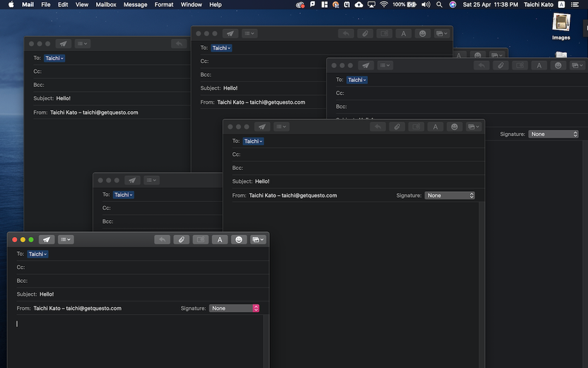Attach a file in the active front window
Screen dimensions: 588x368
point(182,240)
